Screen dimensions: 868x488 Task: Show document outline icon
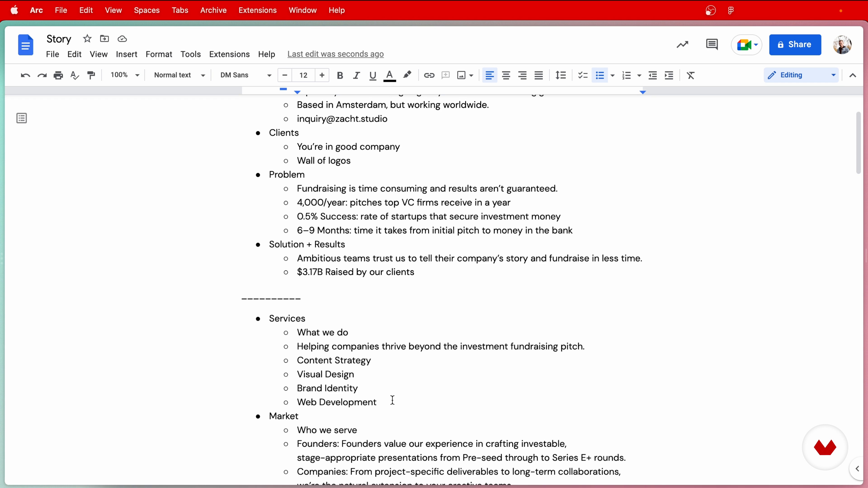tap(21, 118)
